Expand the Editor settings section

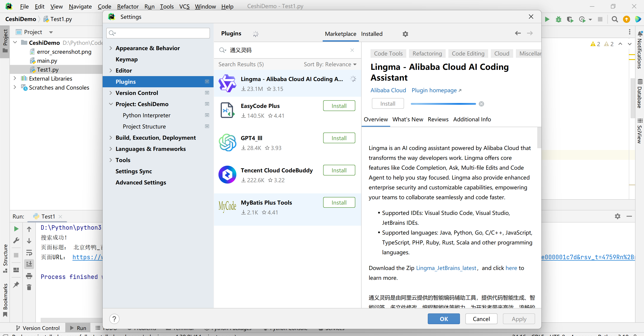[111, 70]
